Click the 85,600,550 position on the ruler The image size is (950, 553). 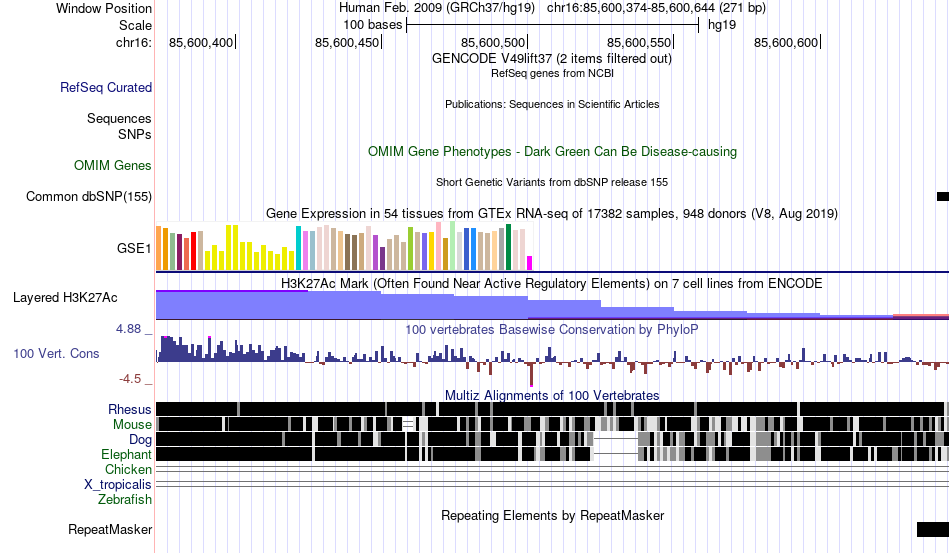pos(639,42)
